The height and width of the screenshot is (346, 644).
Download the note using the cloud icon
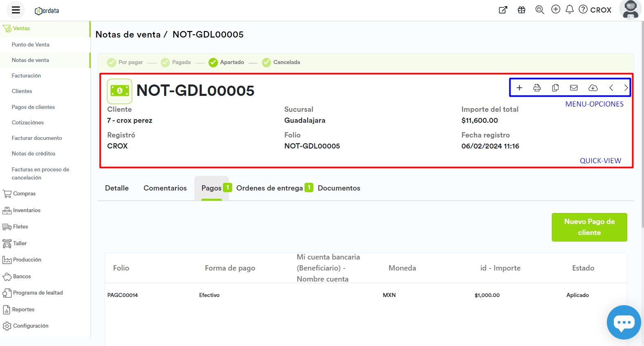click(593, 88)
